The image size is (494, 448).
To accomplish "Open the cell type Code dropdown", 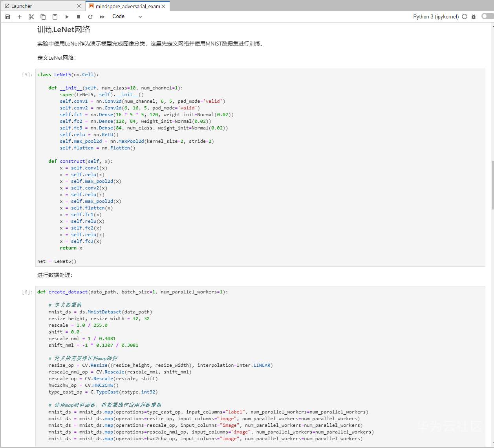I will pos(127,16).
